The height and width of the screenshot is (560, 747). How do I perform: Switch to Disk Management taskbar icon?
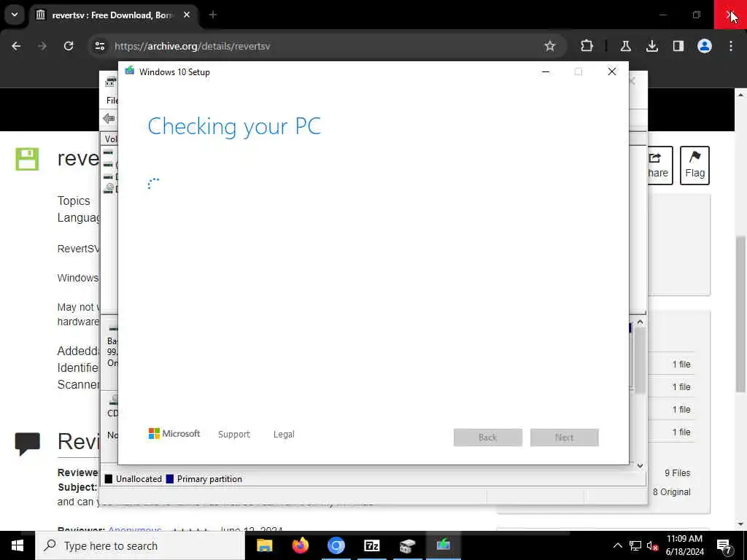click(407, 545)
